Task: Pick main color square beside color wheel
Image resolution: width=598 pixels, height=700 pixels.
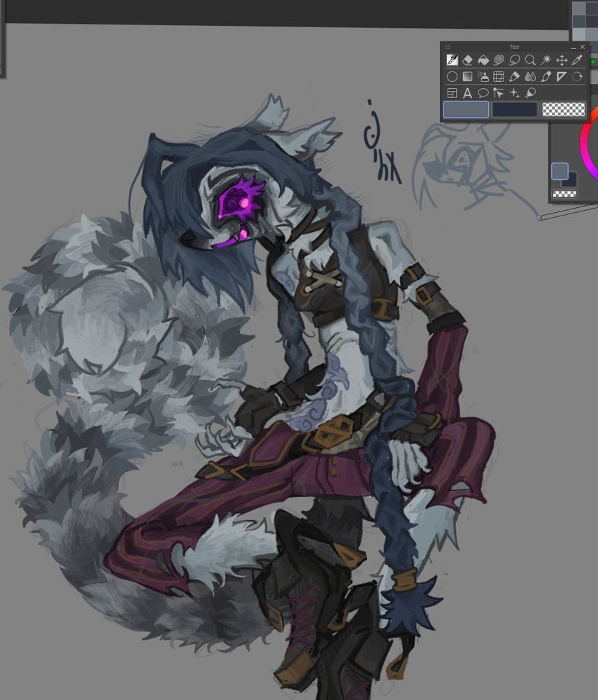Action: (x=560, y=171)
